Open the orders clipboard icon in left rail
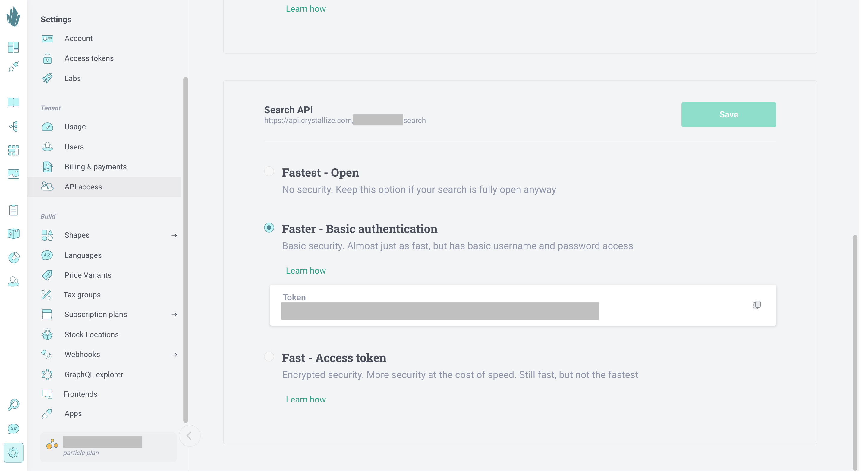The height and width of the screenshot is (476, 868). (x=14, y=210)
